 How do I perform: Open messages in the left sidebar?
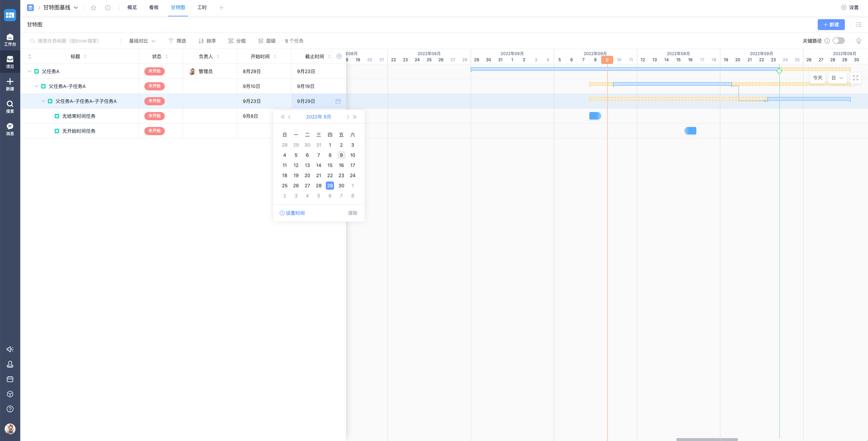click(10, 129)
